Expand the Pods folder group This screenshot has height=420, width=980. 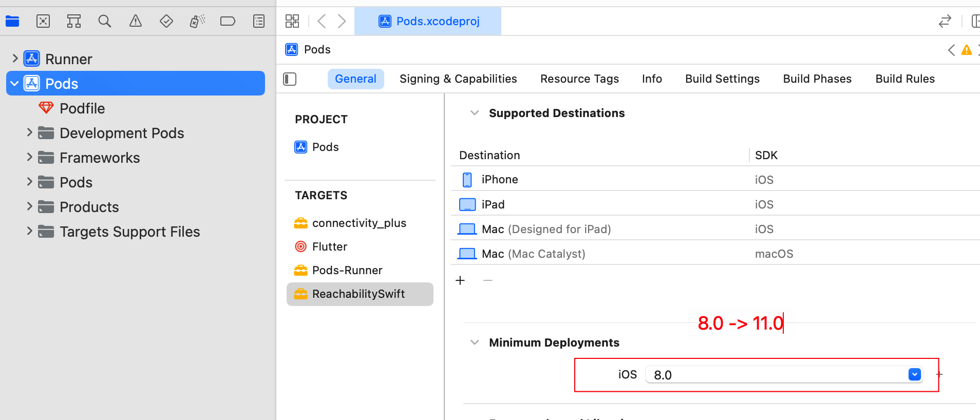(x=29, y=182)
